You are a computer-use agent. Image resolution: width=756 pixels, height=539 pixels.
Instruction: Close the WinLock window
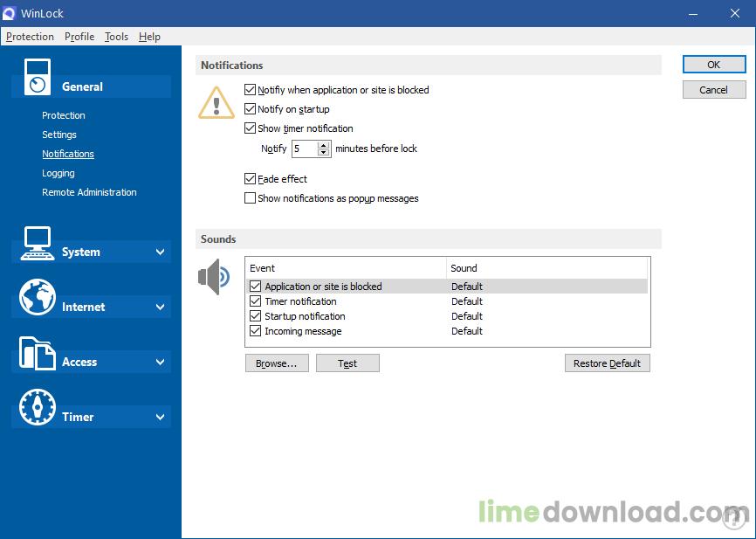click(x=735, y=13)
